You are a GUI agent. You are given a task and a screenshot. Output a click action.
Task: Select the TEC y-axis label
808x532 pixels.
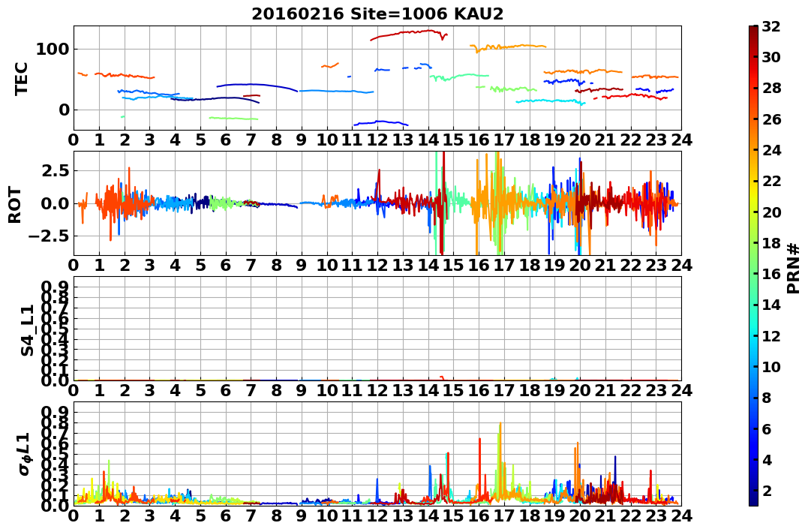click(21, 78)
